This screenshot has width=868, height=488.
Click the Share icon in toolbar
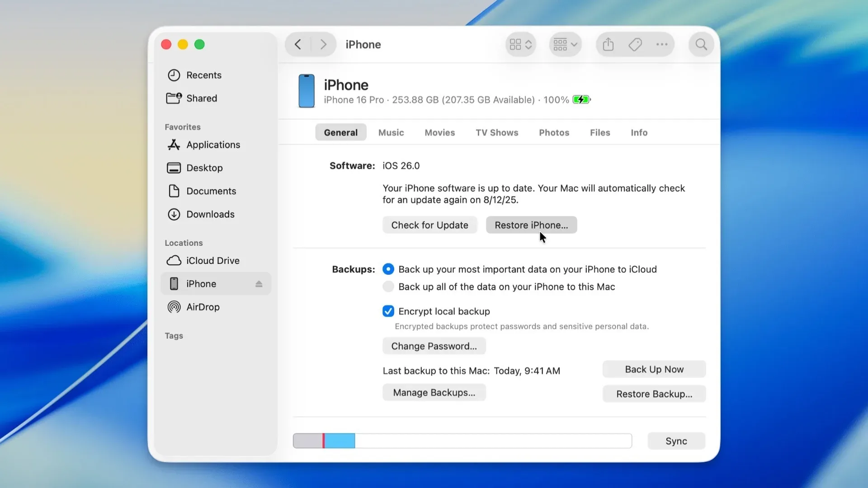tap(608, 44)
